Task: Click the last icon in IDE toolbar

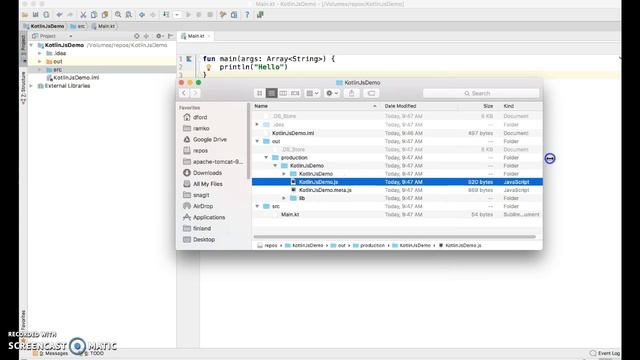Action: tap(260, 15)
